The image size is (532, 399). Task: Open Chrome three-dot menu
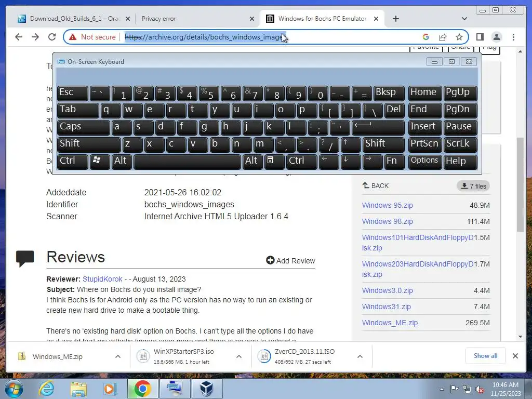[x=513, y=37]
